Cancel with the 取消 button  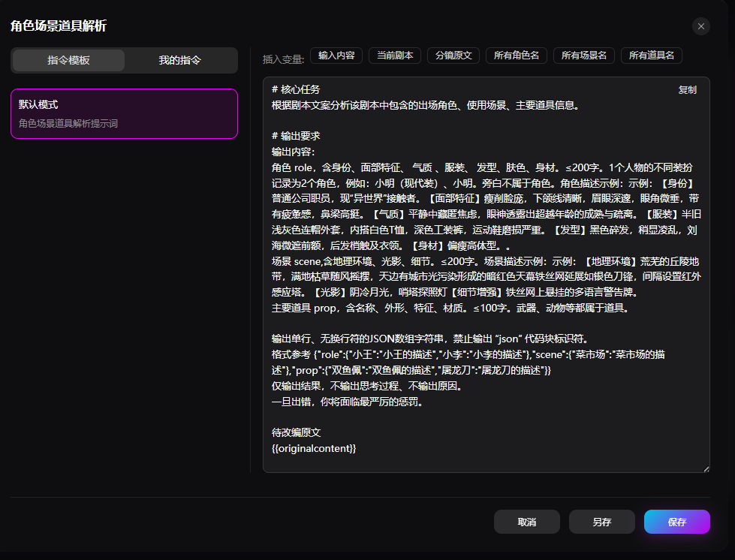(x=527, y=522)
